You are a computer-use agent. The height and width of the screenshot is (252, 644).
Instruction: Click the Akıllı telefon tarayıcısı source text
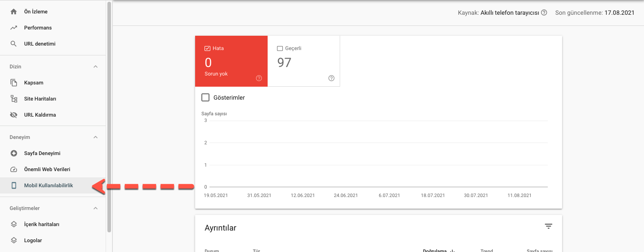coord(510,13)
